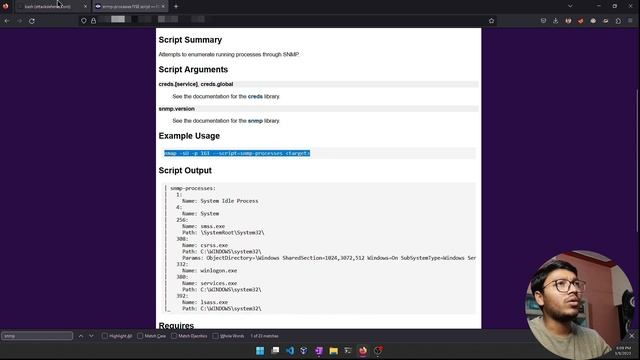Click the Example Usage heading

click(189, 136)
